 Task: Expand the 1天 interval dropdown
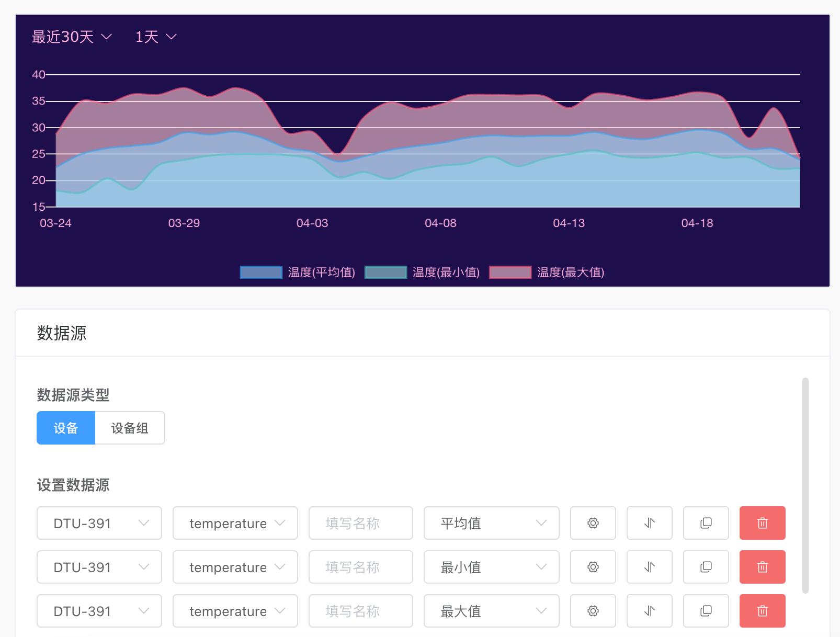coord(156,37)
